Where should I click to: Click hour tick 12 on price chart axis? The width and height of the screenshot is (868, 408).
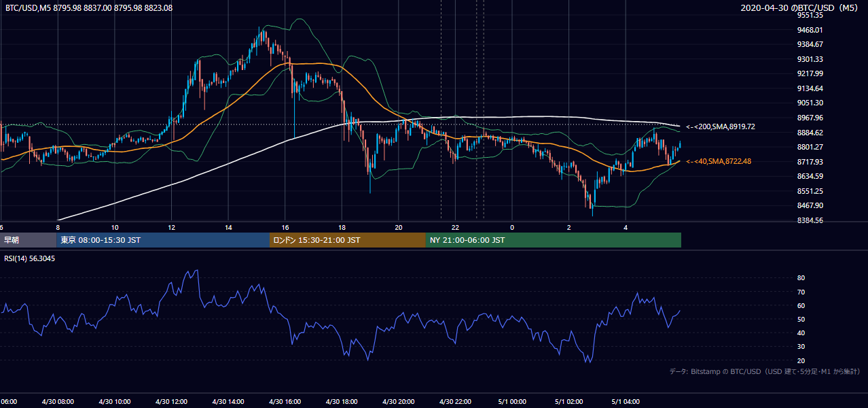(x=171, y=227)
